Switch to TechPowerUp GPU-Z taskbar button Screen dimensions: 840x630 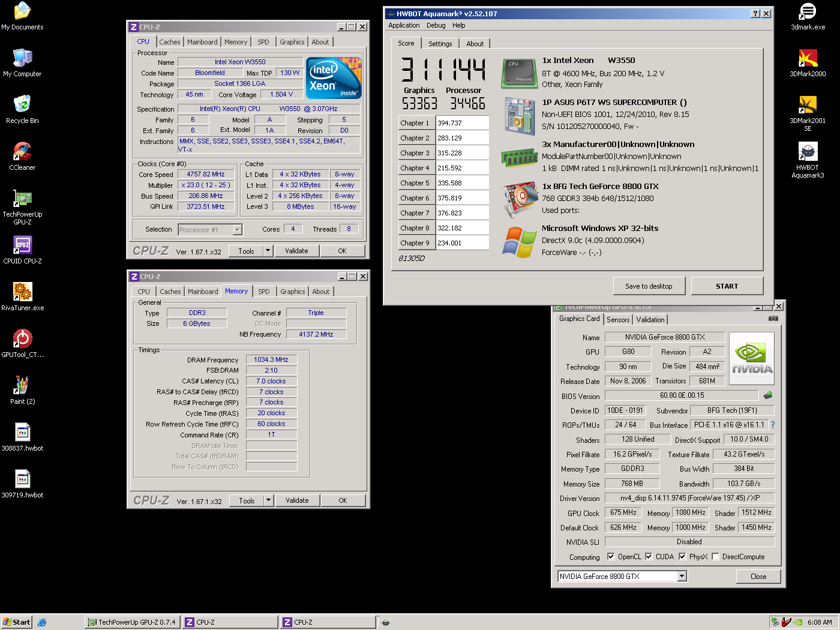tap(132, 622)
